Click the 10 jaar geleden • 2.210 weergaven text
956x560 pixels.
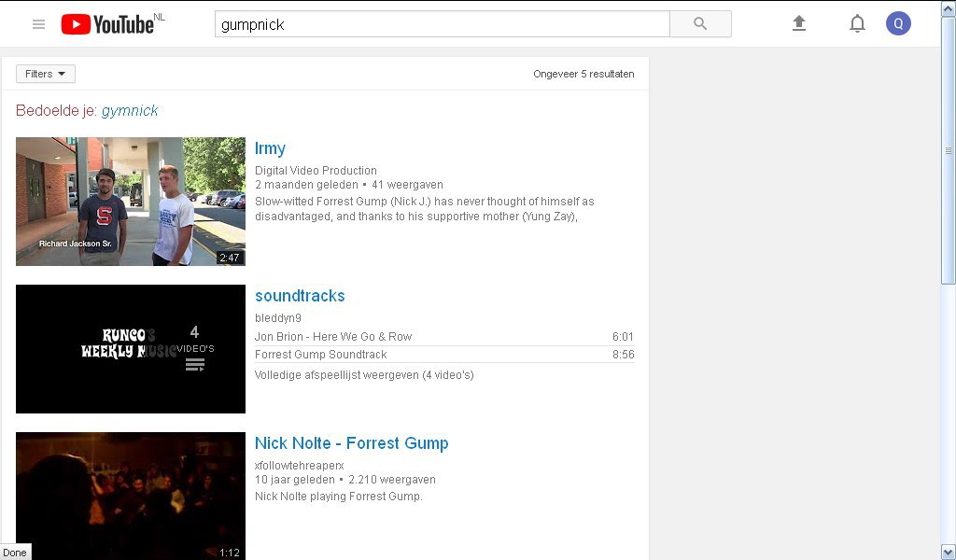coord(345,480)
